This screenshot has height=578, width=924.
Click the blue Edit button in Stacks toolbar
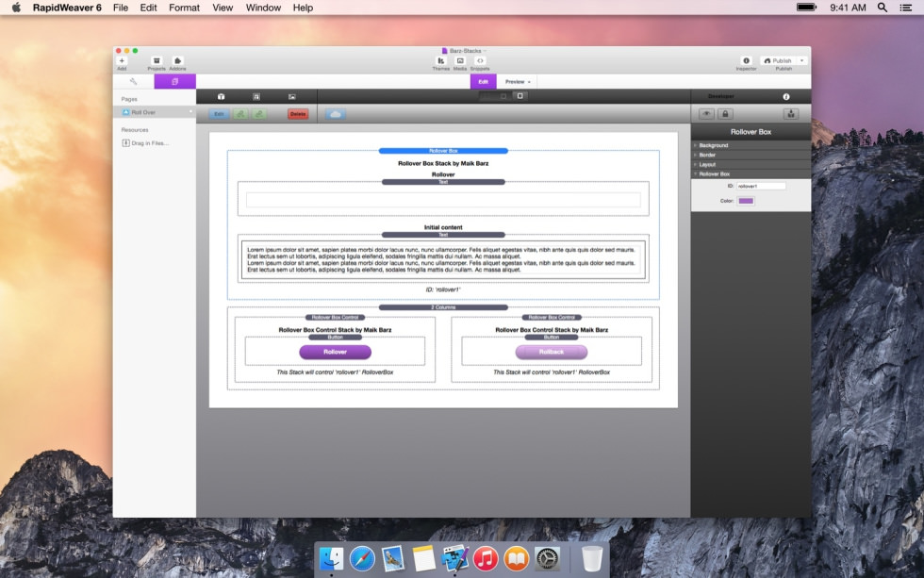pyautogui.click(x=219, y=114)
